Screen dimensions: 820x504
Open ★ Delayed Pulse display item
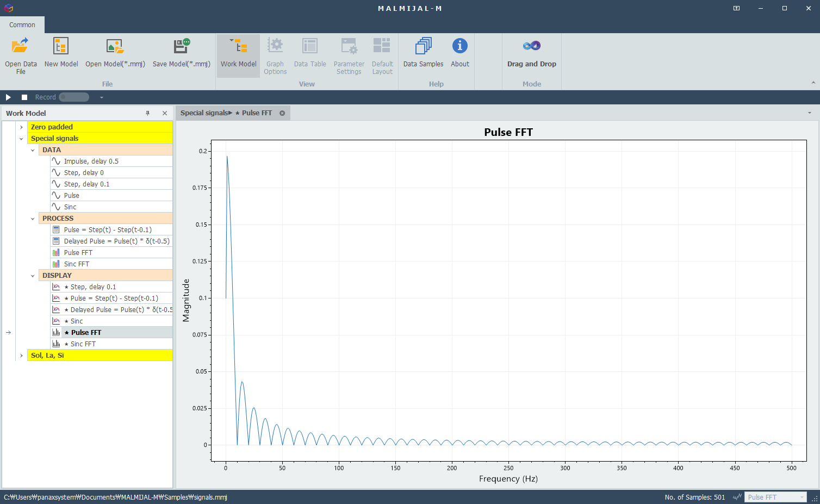[x=111, y=310]
